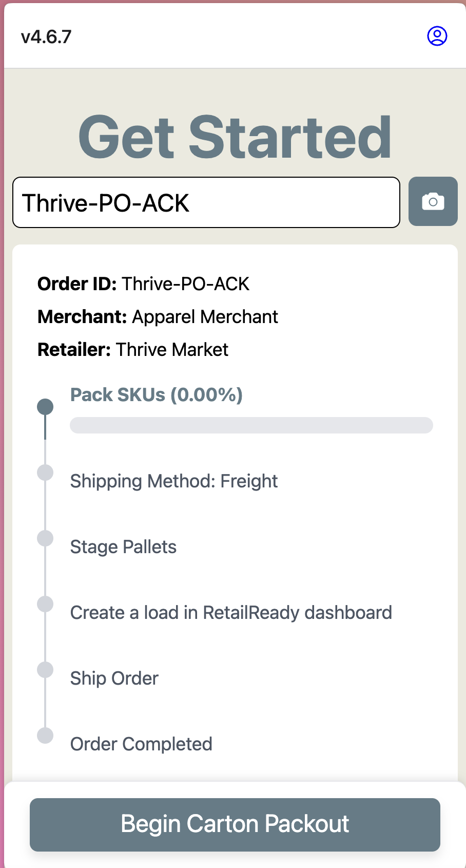Screen dimensions: 466x868
Task: Click the Ship Order step text
Action: (114, 678)
